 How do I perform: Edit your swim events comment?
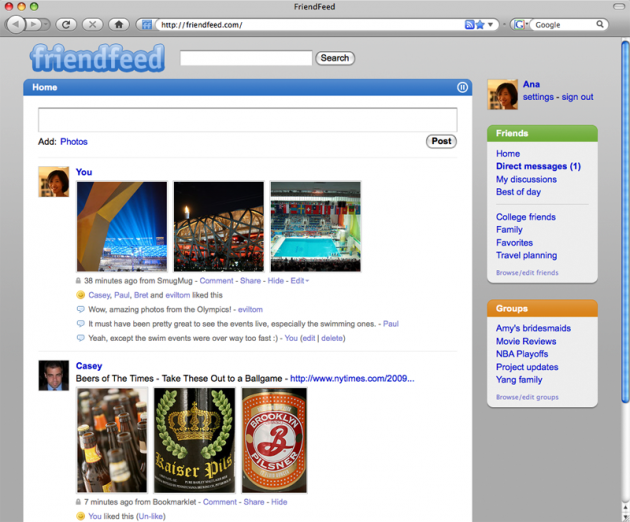[x=309, y=338]
